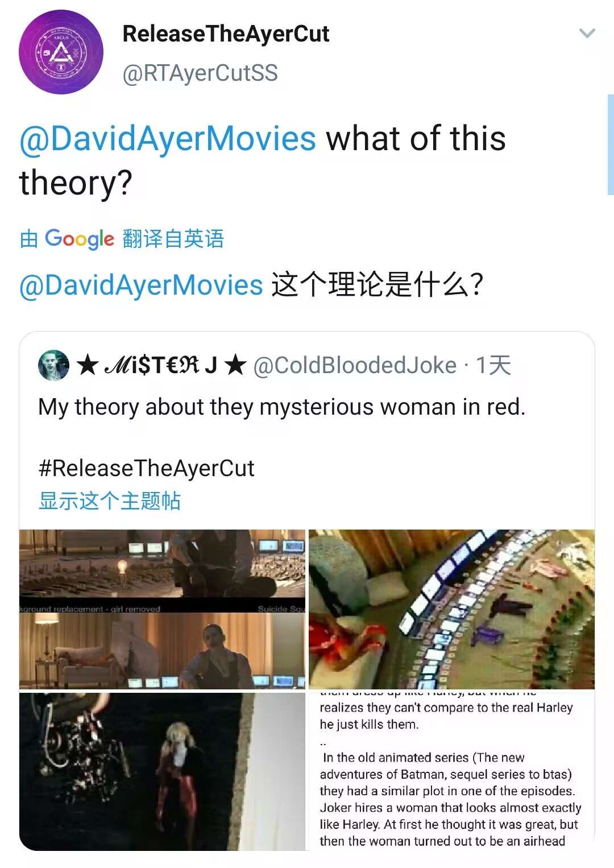The image size is (614, 868).
Task: Click the Google logo in translation label
Action: [80, 239]
